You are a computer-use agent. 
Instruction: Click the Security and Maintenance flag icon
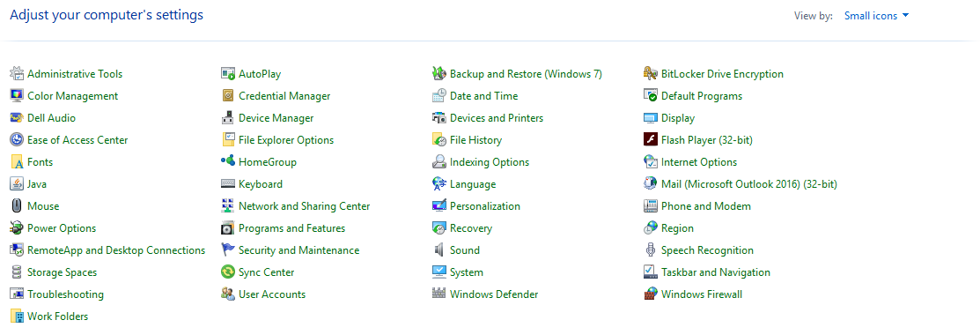(x=228, y=249)
